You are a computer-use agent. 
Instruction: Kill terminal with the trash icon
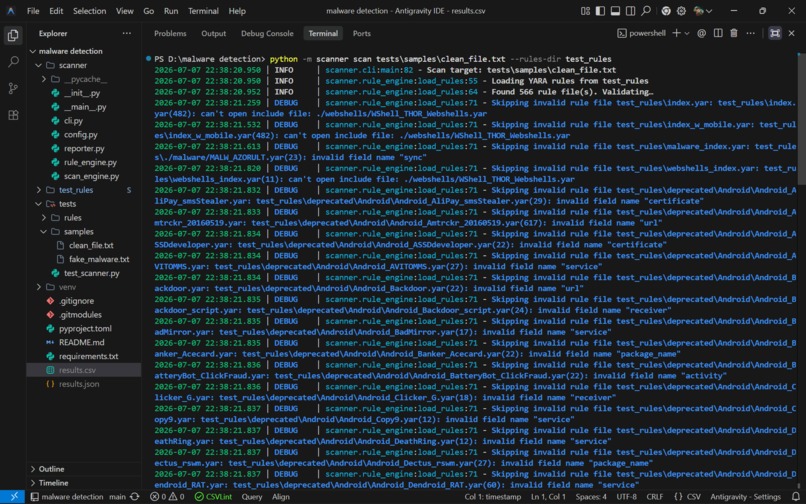pos(734,33)
